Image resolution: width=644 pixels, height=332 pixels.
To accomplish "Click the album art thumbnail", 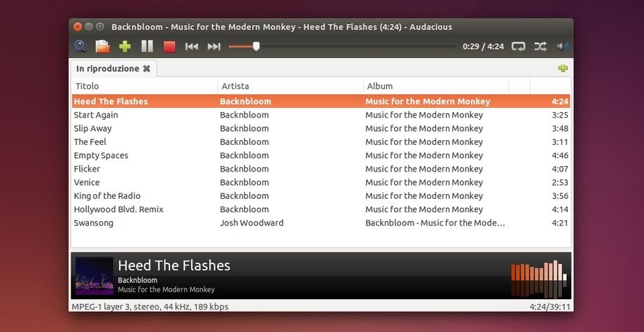I will (x=94, y=276).
